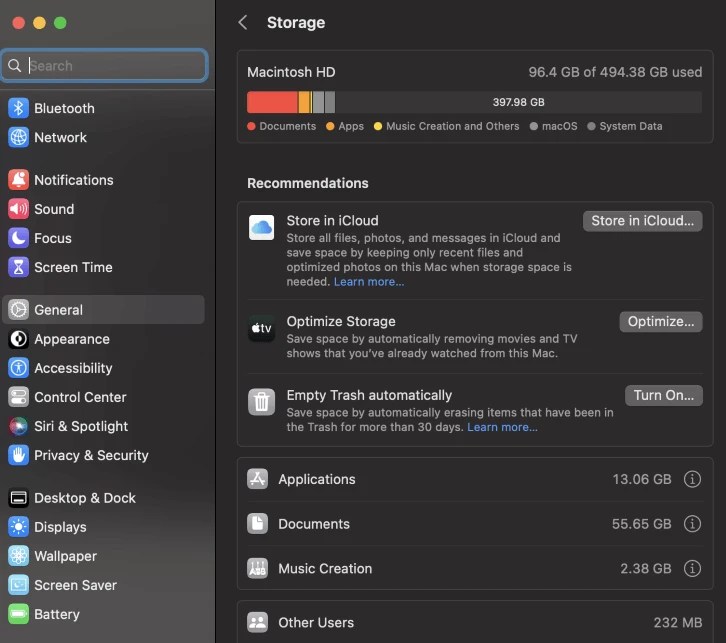Viewport: 726px width, 643px height.
Task: Go back from Storage page
Action: click(x=243, y=22)
